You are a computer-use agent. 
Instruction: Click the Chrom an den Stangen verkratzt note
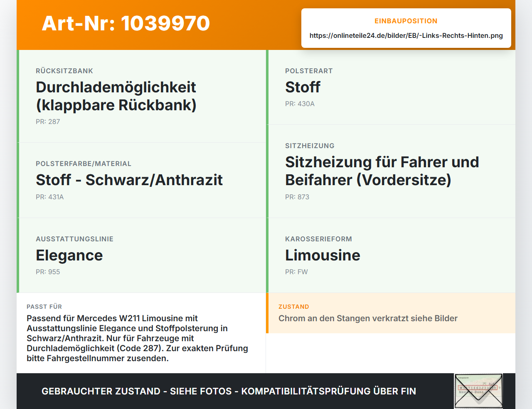click(x=368, y=318)
